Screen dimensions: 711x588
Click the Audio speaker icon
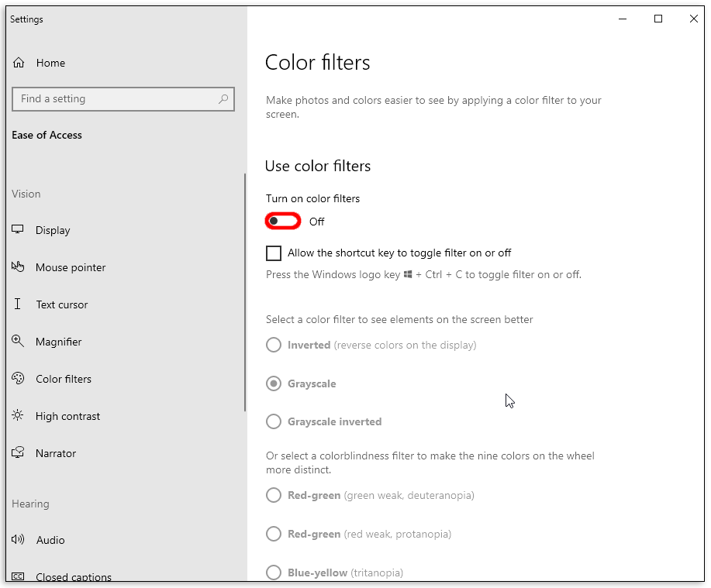tap(18, 540)
